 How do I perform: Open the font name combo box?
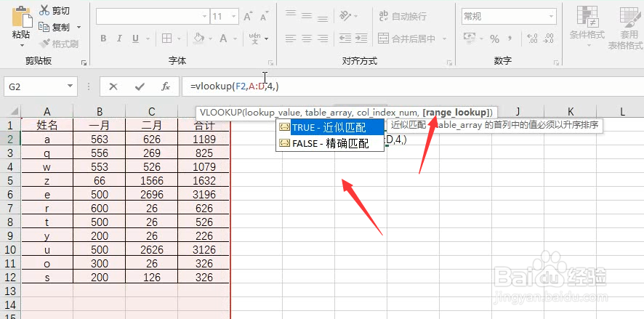coord(153,17)
